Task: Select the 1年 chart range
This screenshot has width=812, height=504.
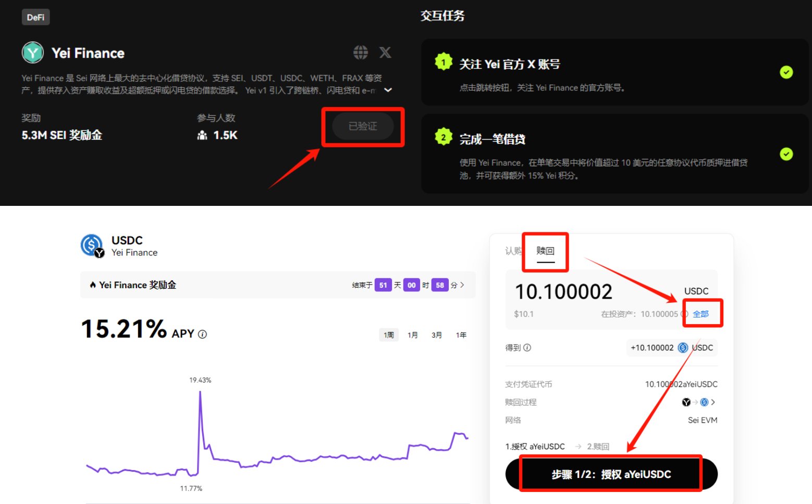Action: 461,335
